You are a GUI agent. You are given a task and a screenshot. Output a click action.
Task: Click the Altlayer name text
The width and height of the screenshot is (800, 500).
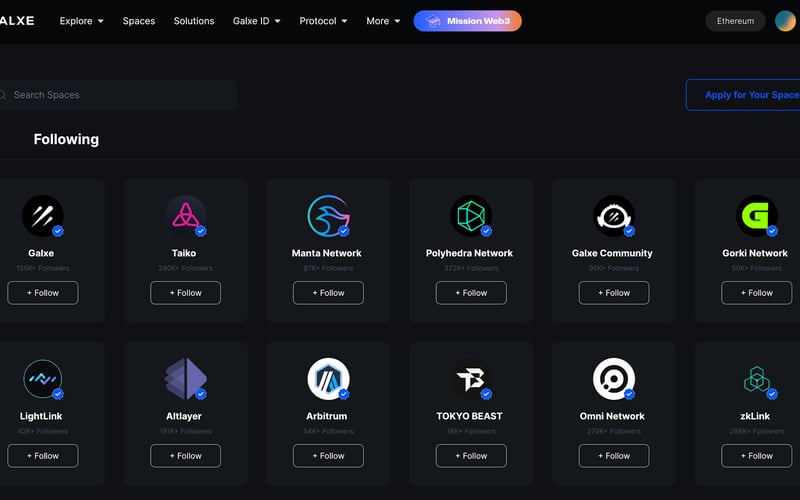184,416
